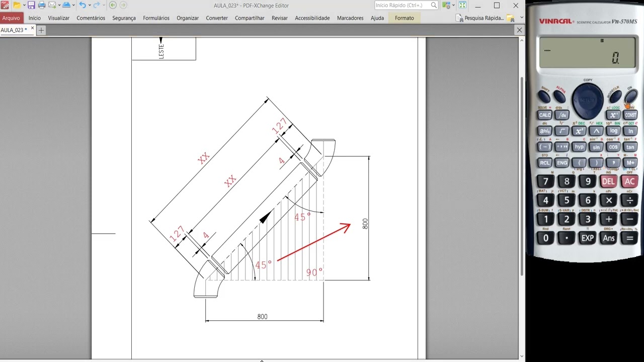
Task: Click the calculator REPLAY directional pad
Action: [588, 101]
